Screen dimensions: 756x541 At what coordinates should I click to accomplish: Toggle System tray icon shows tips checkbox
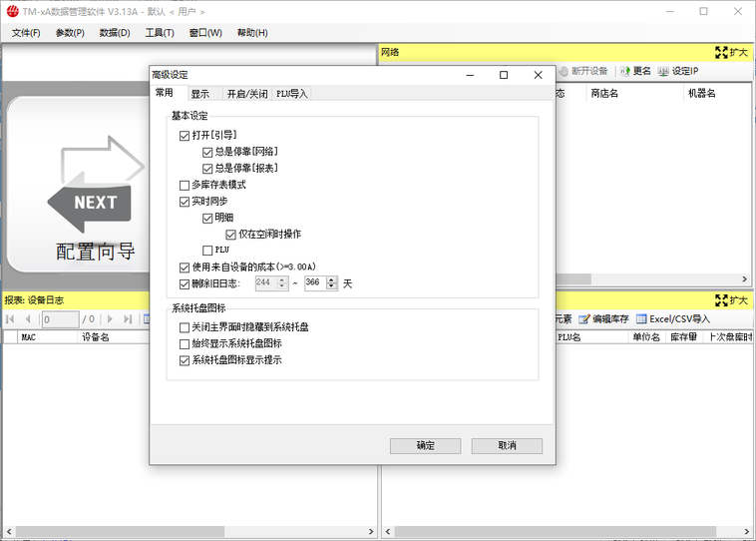[x=185, y=360]
